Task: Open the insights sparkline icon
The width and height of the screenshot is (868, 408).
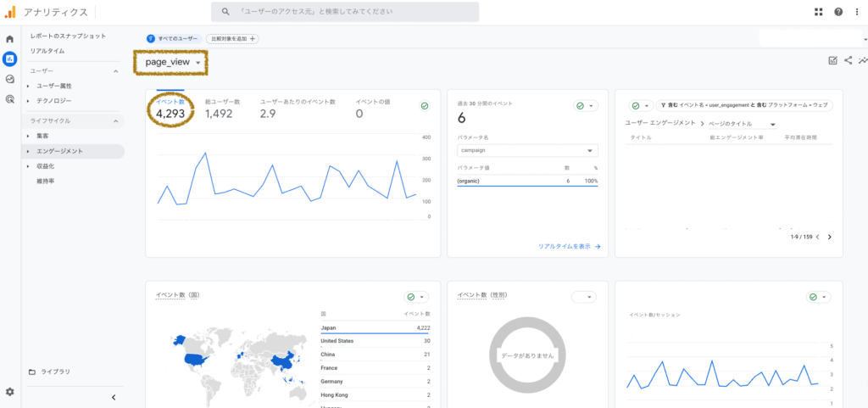Action: [x=863, y=61]
